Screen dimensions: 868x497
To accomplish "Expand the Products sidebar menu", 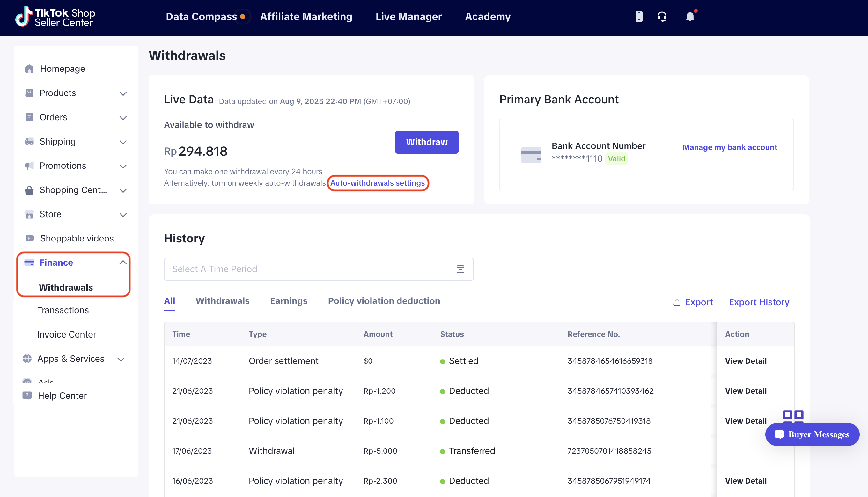I will [123, 93].
